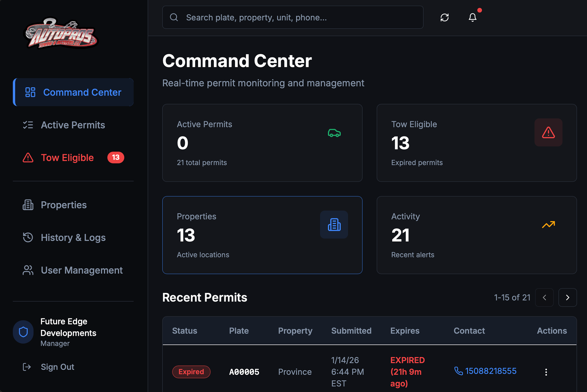Go to previous page of Recent Permits

click(544, 298)
